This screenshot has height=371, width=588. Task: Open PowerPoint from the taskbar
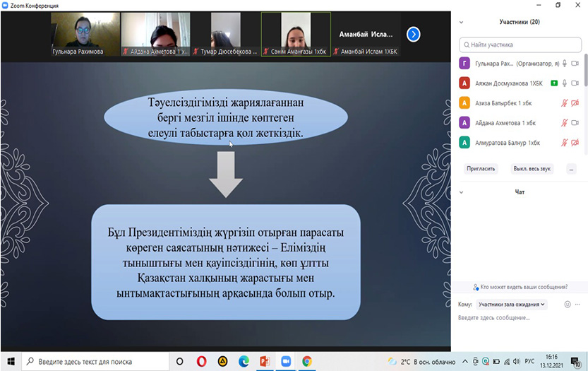coord(265,361)
